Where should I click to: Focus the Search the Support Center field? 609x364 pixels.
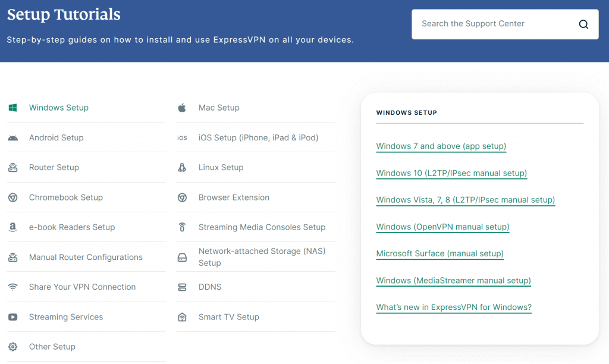(493, 24)
